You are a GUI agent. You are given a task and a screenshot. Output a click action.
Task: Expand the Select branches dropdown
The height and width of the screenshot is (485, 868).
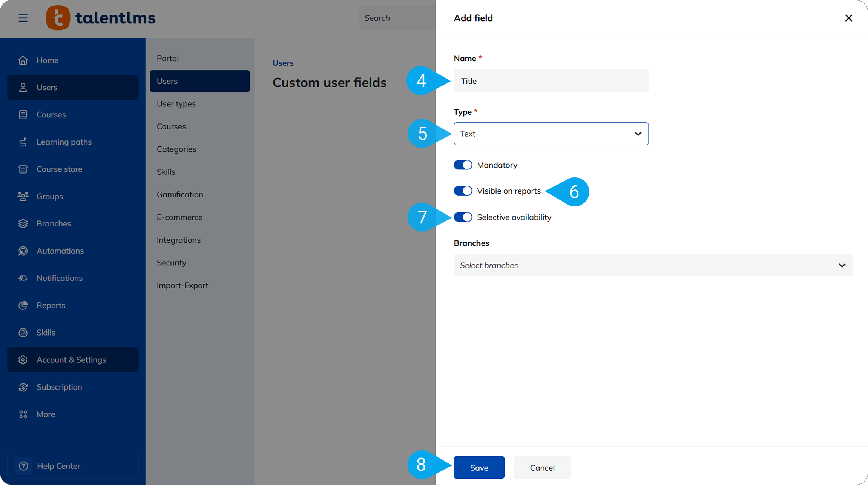click(653, 265)
